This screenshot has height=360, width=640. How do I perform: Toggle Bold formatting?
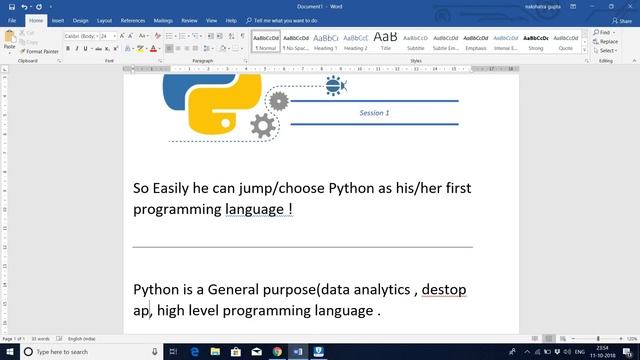click(x=68, y=49)
